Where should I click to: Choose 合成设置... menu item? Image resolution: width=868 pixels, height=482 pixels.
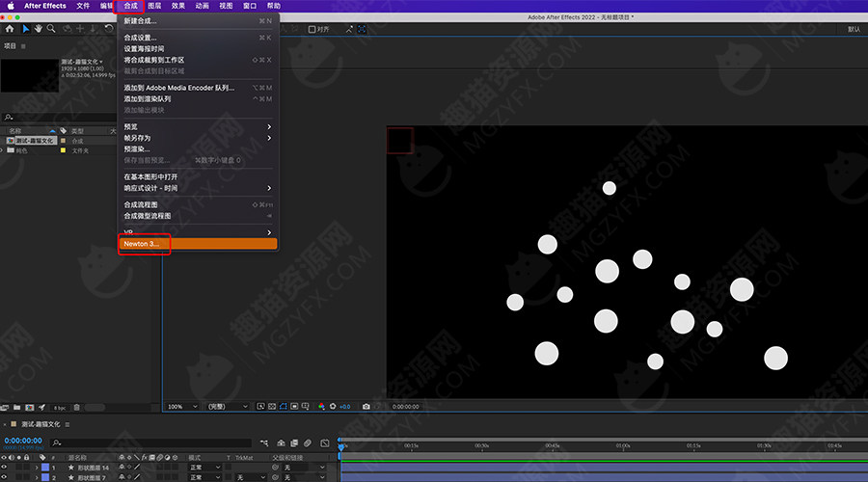[198, 38]
